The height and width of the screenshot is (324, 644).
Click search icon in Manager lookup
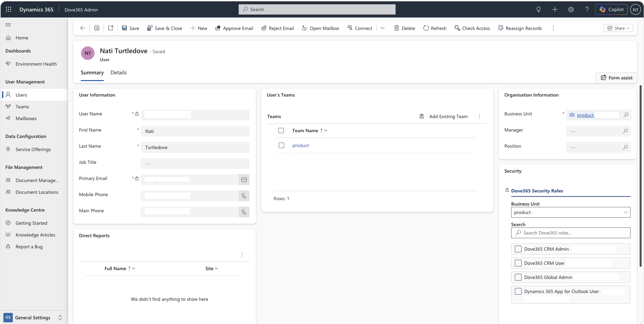point(625,131)
